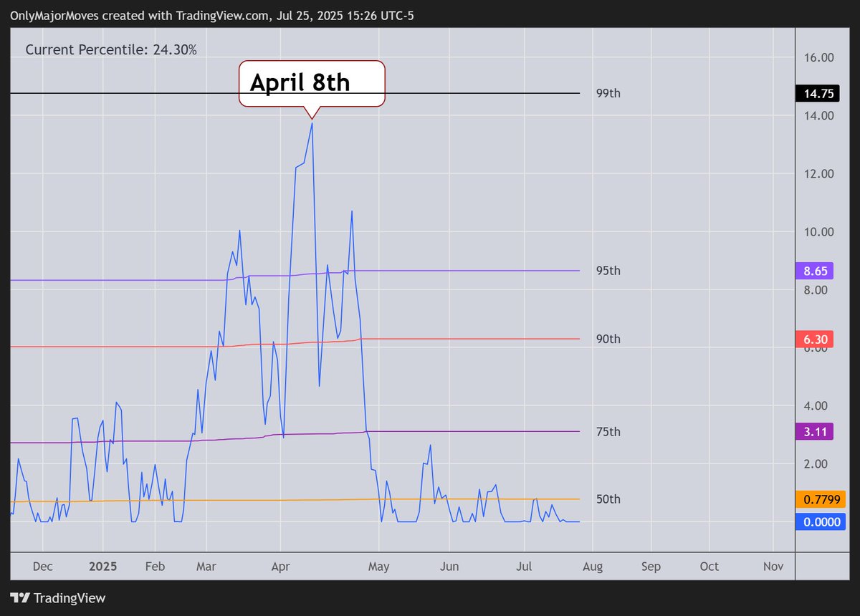Select the 95th percentile label
The image size is (860, 616).
tap(608, 271)
